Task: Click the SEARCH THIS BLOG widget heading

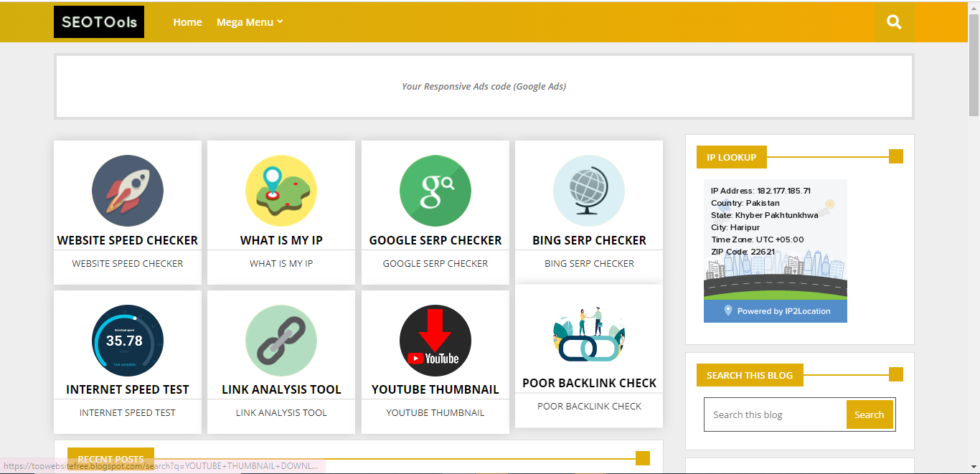Action: click(750, 375)
